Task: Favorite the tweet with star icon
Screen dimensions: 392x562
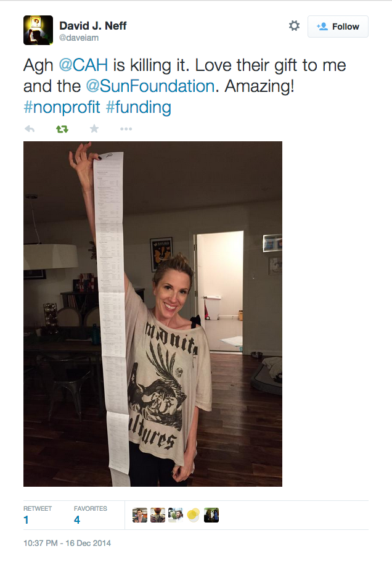Action: [x=94, y=128]
